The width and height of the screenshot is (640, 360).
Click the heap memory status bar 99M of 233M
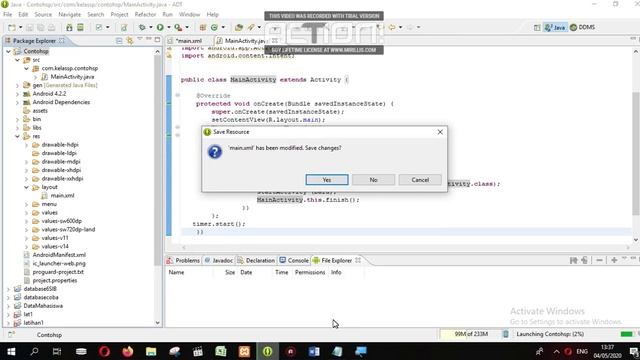pos(470,334)
